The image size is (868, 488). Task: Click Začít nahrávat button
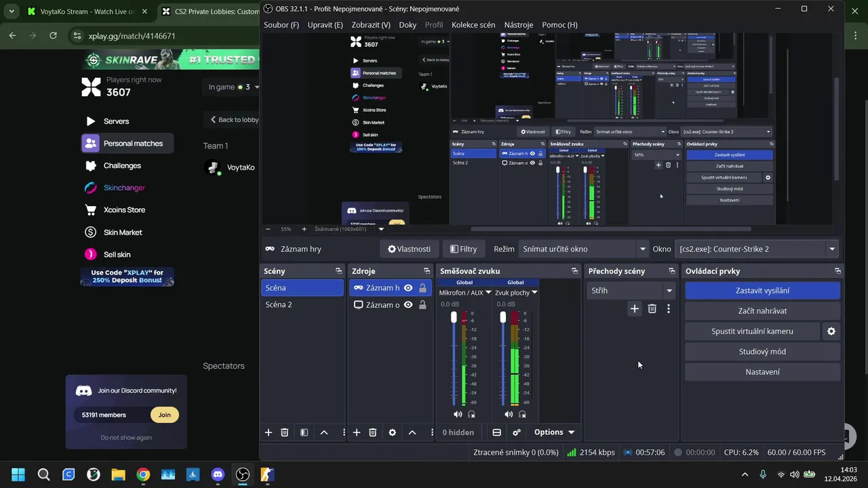coord(763,311)
